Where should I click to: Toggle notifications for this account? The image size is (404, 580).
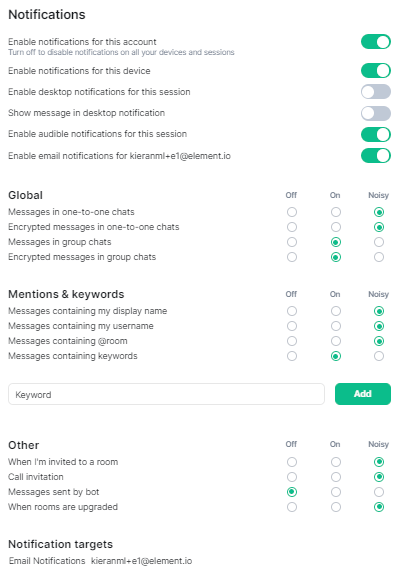tap(376, 42)
